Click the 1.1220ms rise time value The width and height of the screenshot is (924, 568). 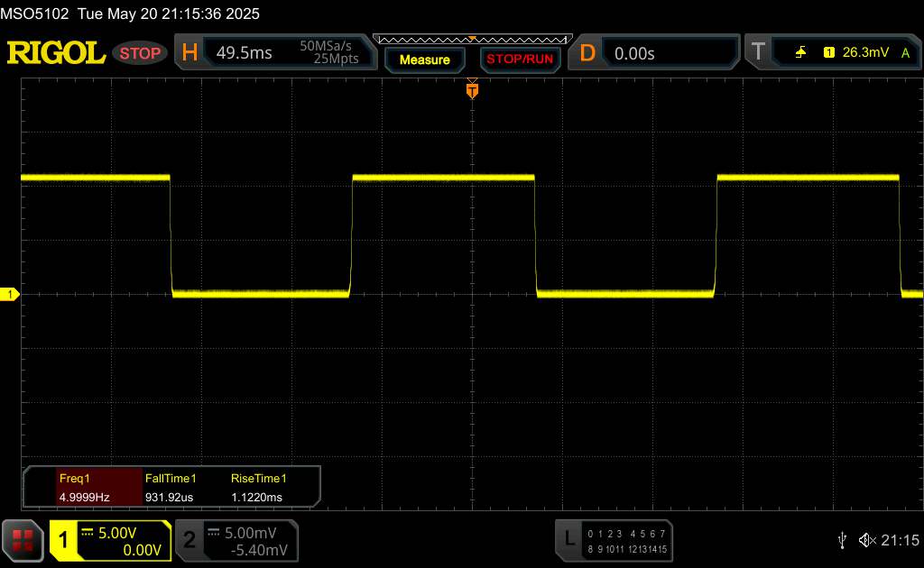[x=256, y=498]
